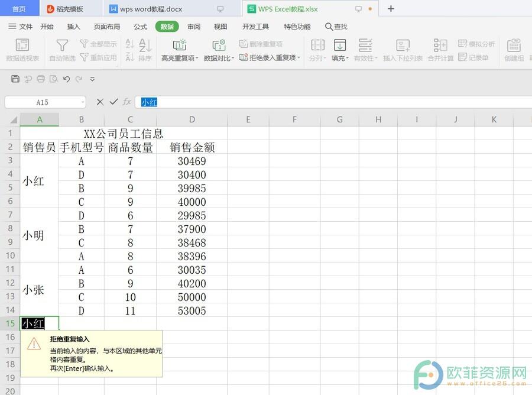The width and height of the screenshot is (532, 395).
Task: Switch to the 公式 ribbon tab
Action: pyautogui.click(x=140, y=27)
